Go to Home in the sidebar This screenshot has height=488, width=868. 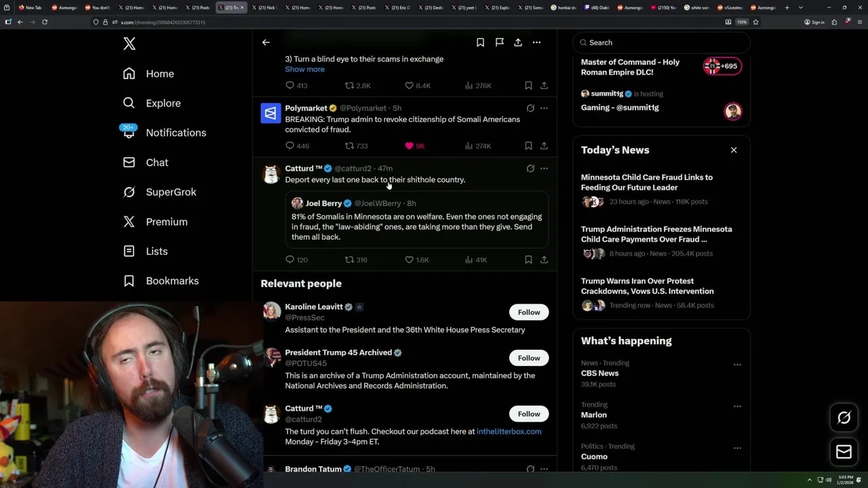tap(149, 74)
